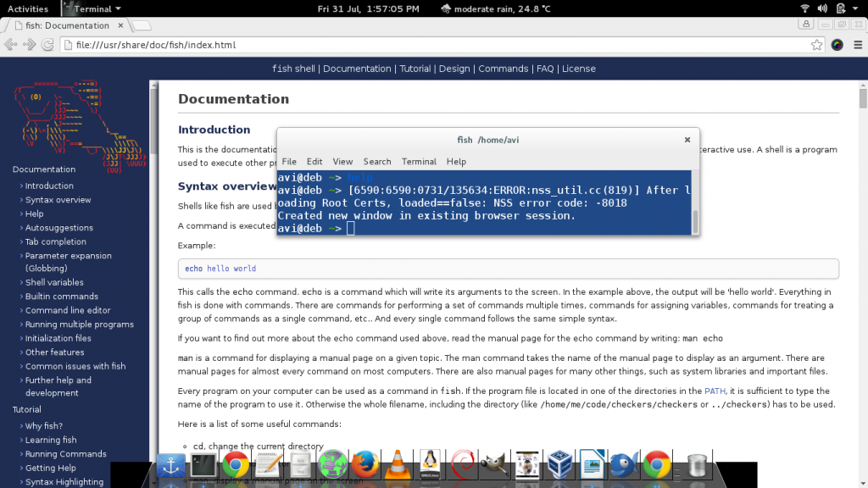Open the Terminal menu in the top bar
Viewport: 868px width, 488px height.
92,8
